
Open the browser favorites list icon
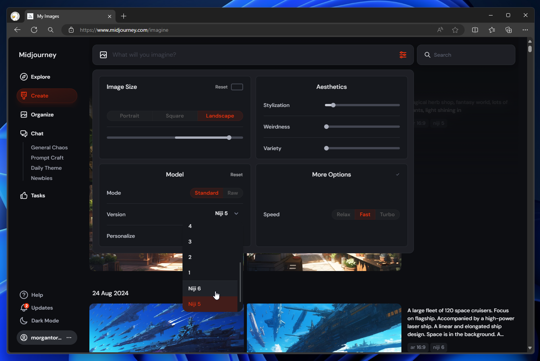click(492, 30)
